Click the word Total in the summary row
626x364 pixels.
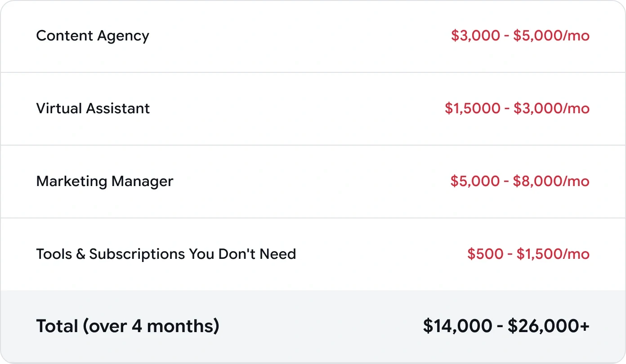57,326
